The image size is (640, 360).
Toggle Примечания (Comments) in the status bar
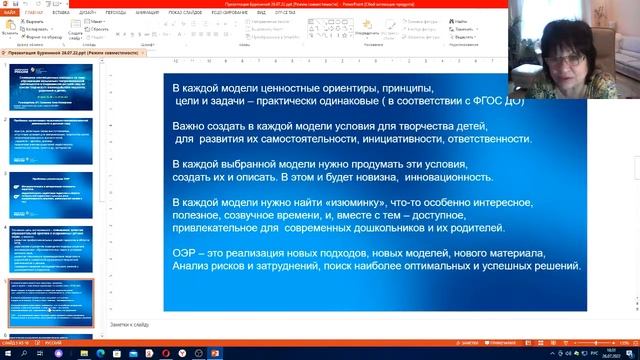tap(500, 343)
